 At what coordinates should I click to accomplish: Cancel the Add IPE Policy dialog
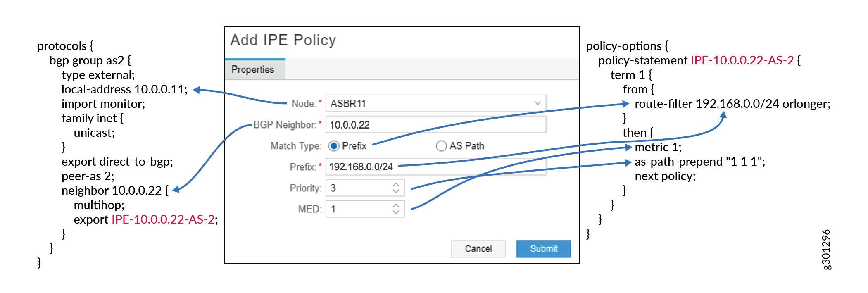pos(478,248)
